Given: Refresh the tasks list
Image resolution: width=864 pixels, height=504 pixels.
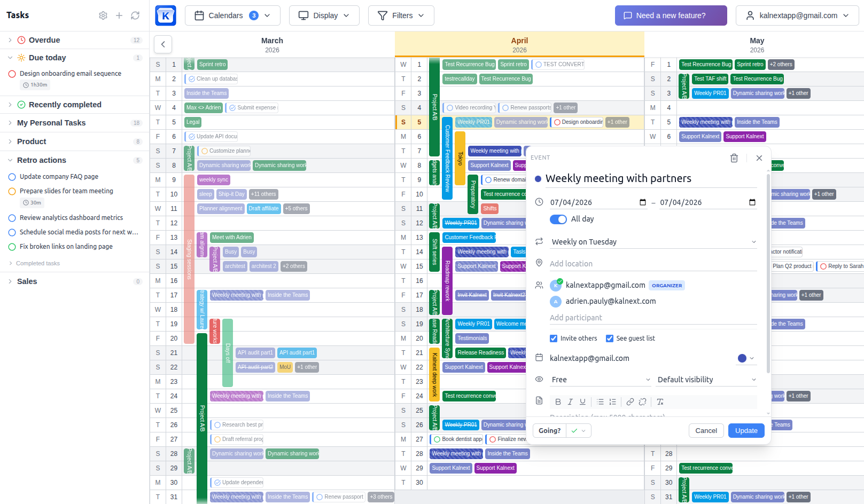Looking at the screenshot, I should point(135,15).
